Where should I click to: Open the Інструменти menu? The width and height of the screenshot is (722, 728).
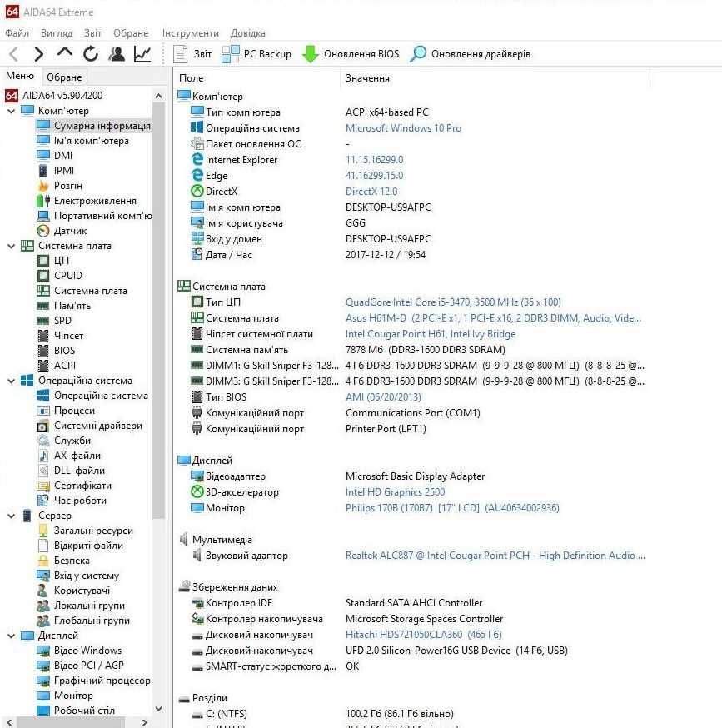click(191, 33)
